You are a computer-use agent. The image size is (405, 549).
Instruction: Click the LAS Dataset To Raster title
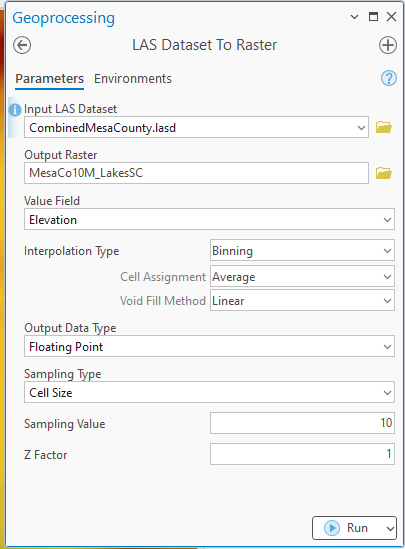click(205, 45)
